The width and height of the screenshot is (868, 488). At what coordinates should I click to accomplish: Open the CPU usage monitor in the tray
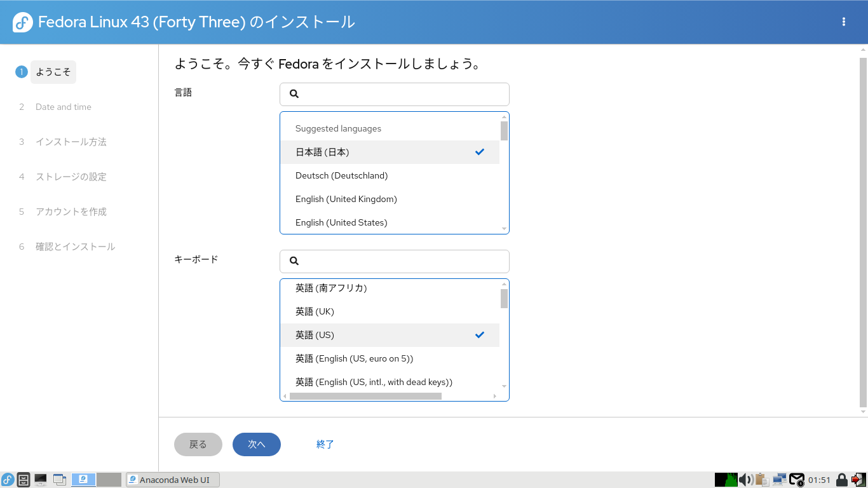point(726,480)
